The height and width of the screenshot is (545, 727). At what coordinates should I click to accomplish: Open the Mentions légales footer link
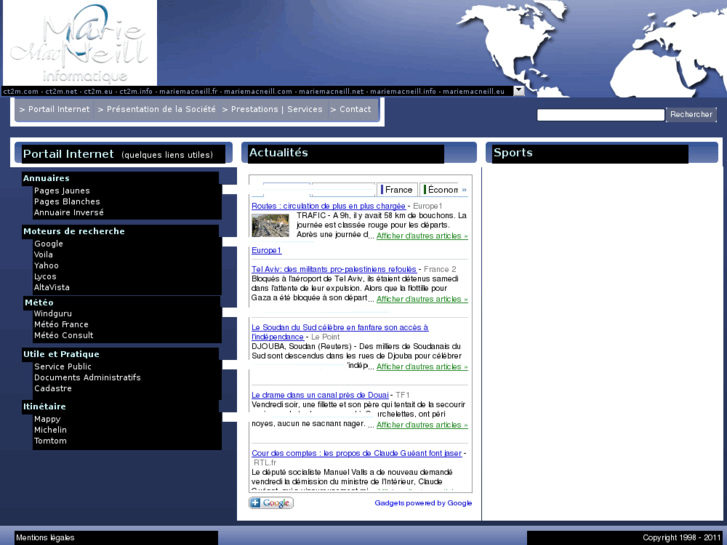[x=45, y=538]
